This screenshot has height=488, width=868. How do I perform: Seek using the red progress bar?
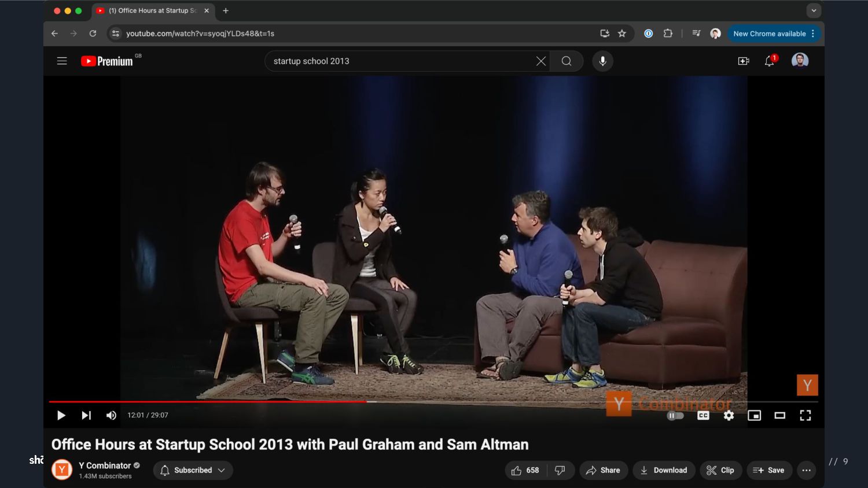[433, 401]
